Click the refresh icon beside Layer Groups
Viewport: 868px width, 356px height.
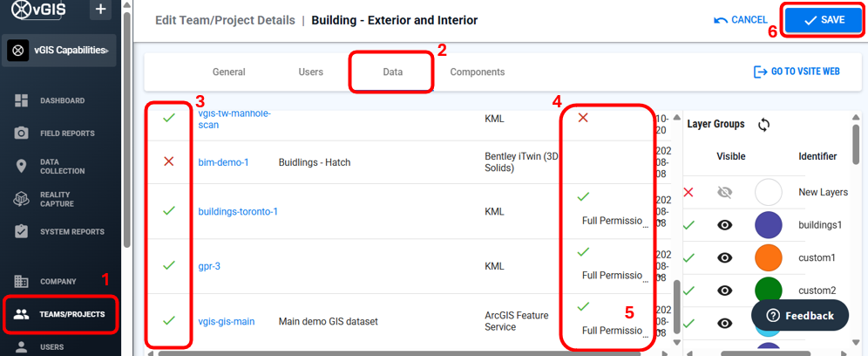coord(764,125)
